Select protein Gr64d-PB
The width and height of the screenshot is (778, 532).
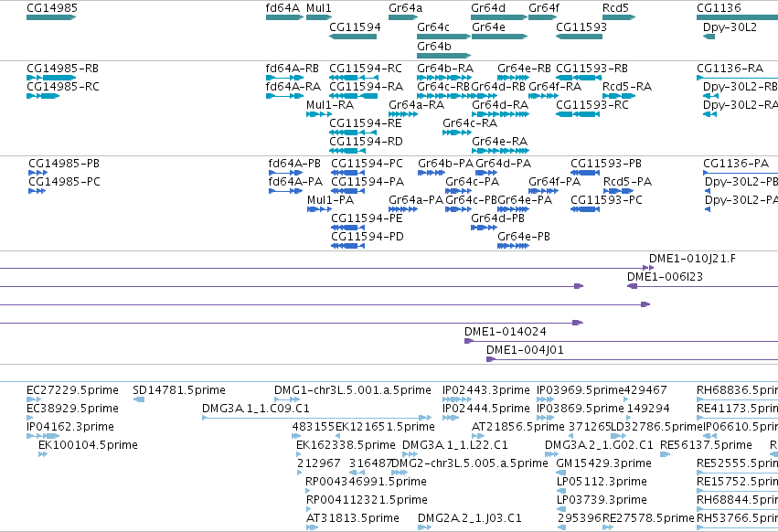(484, 228)
